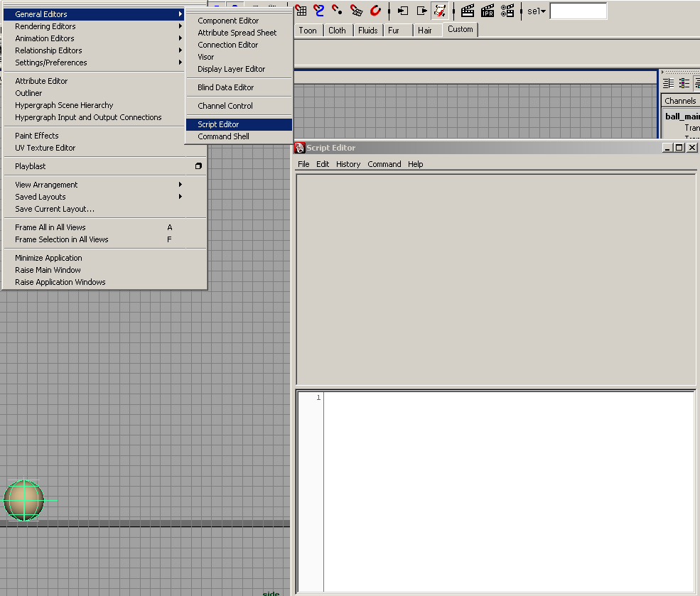
Task: Choose Component Editor from submenu
Action: [x=239, y=21]
